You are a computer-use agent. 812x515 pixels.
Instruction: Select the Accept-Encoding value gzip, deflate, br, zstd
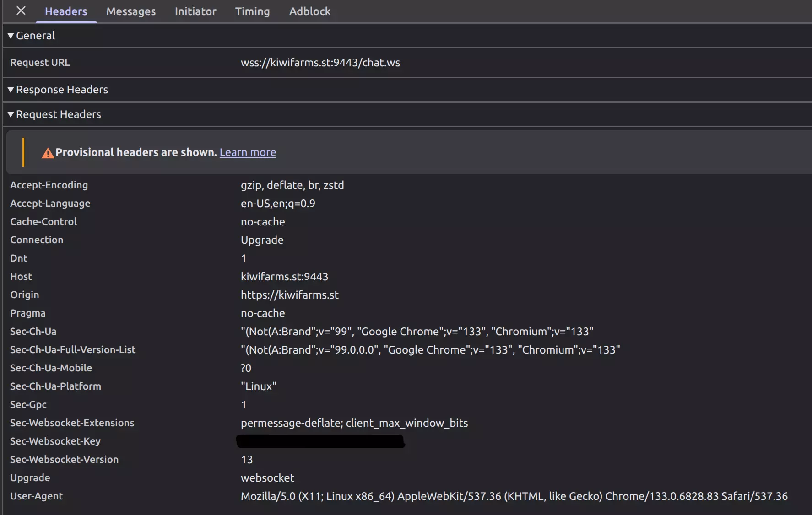point(292,185)
